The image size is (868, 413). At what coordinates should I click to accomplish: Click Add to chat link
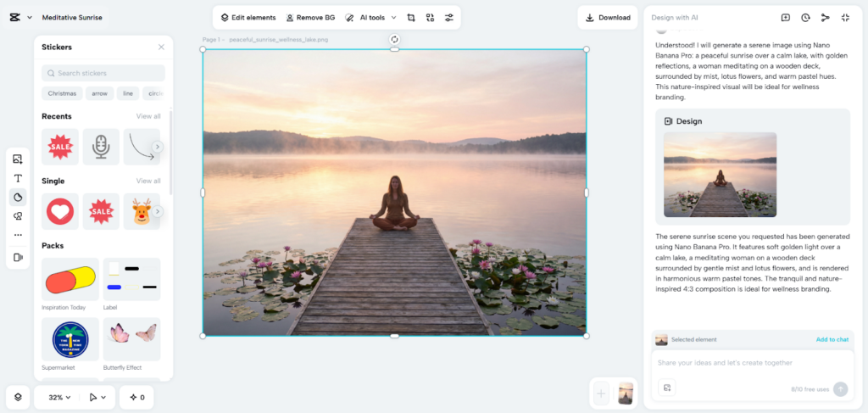click(x=832, y=339)
